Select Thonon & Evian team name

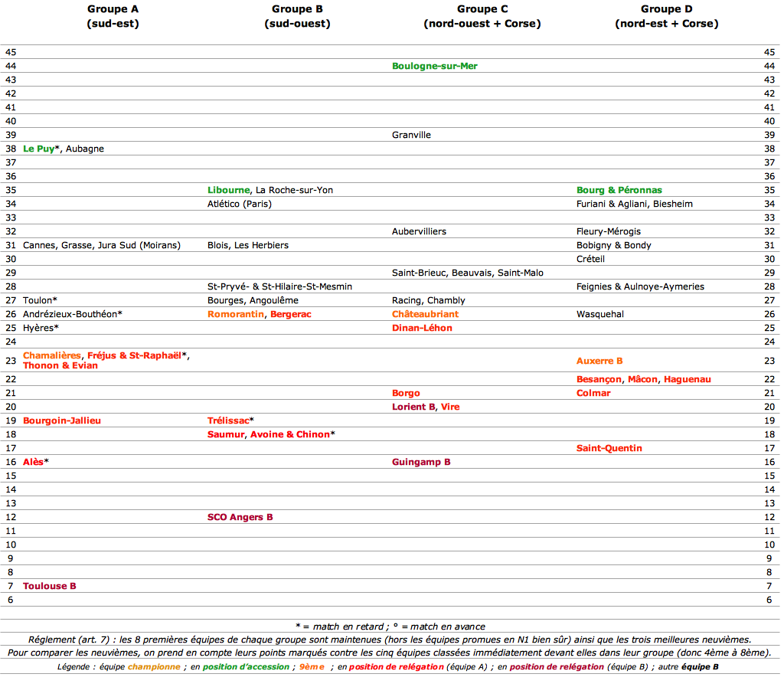[60, 365]
